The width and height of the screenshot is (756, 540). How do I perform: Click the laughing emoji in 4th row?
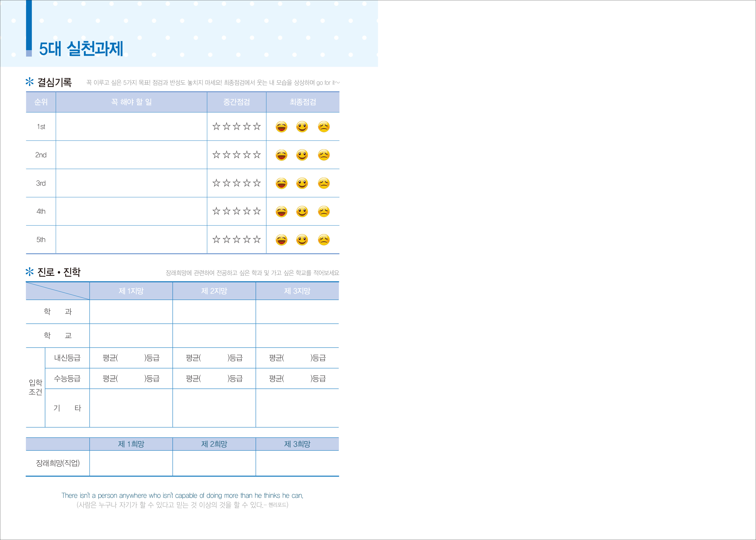[x=281, y=211]
